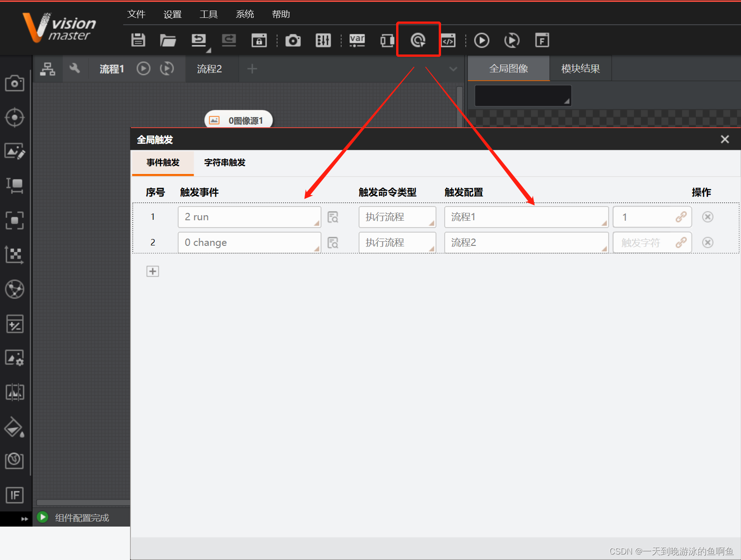Open the script editor </> icon
The width and height of the screenshot is (741, 560).
448,40
